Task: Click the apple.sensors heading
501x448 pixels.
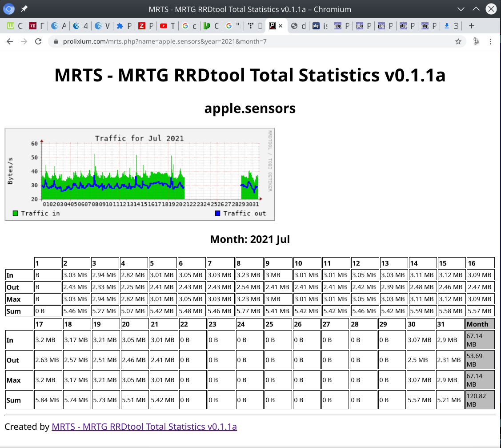Action: click(250, 108)
